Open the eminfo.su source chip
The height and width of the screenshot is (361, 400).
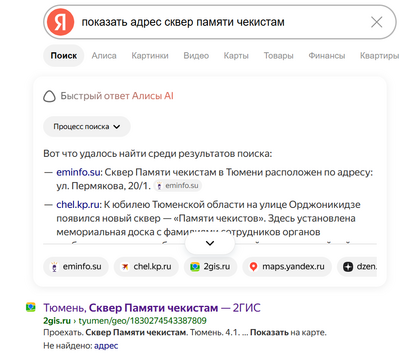pyautogui.click(x=76, y=267)
